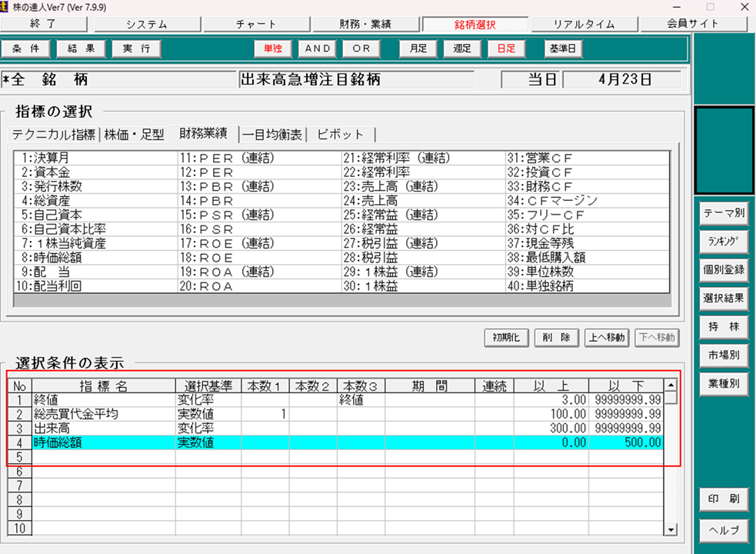
Task: Move condition up with 上へ移動
Action: [606, 337]
